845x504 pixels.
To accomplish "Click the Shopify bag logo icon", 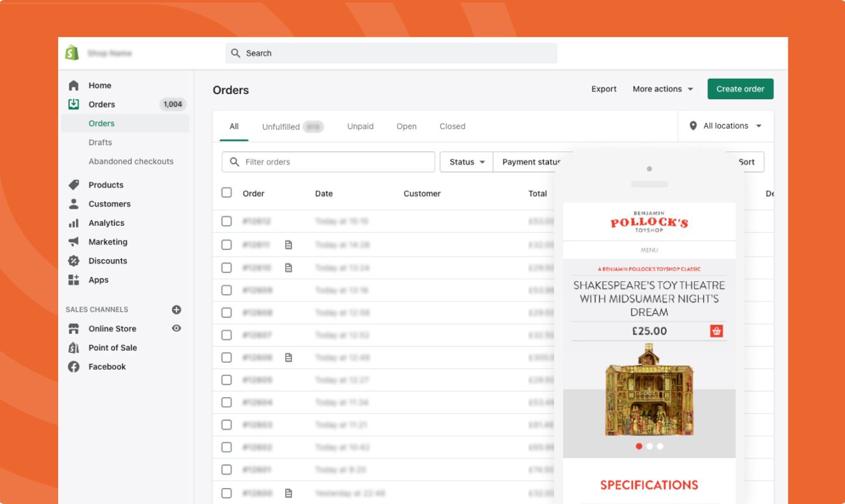I will (x=72, y=53).
